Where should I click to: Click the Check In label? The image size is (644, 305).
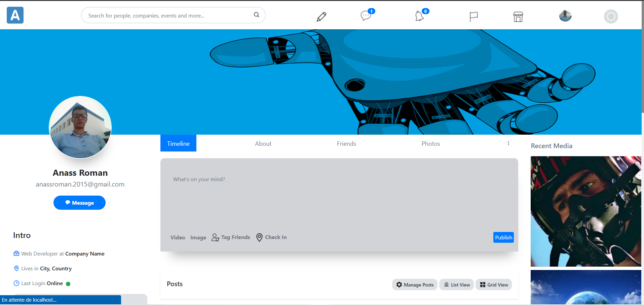coord(276,237)
